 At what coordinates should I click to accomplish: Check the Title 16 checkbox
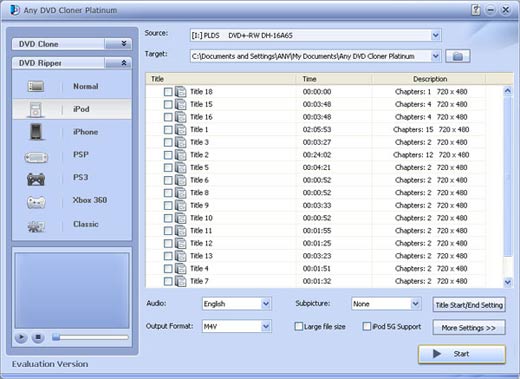tap(168, 117)
